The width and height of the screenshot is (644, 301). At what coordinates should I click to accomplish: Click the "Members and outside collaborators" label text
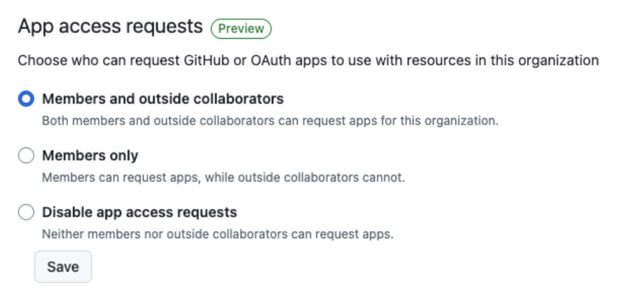tap(163, 99)
